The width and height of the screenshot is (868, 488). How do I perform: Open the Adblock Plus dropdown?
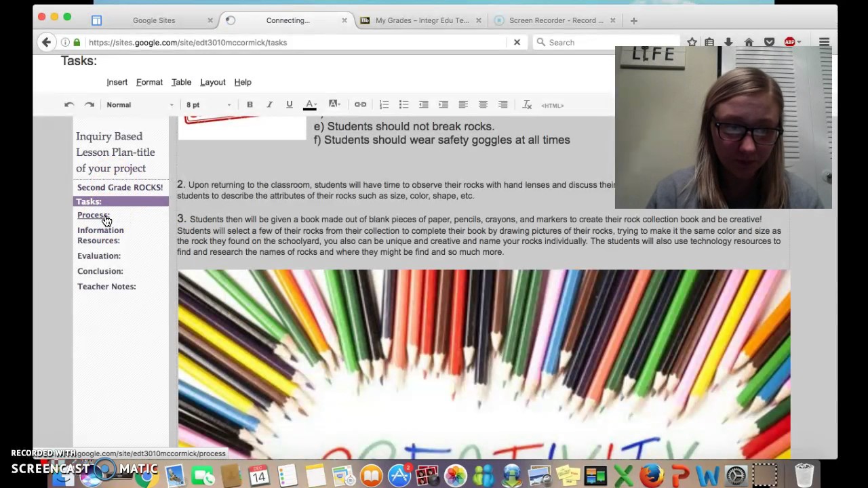[x=792, y=42]
